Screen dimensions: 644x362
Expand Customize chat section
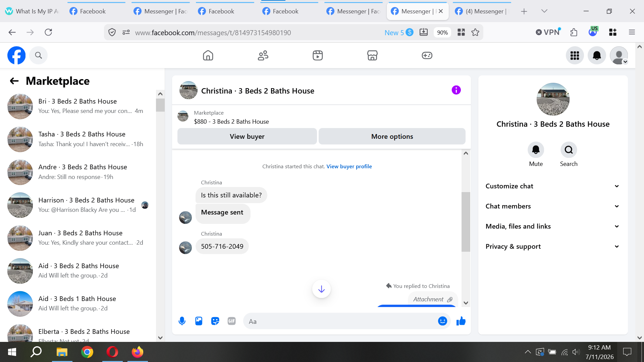click(552, 186)
